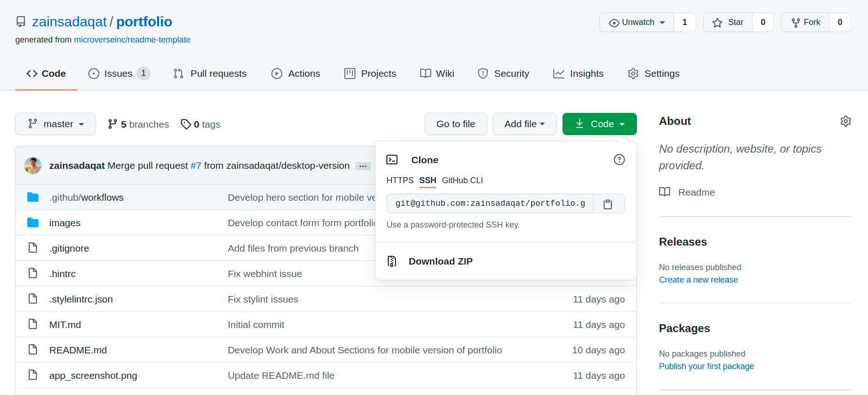Click the fork count 0

pyautogui.click(x=840, y=22)
